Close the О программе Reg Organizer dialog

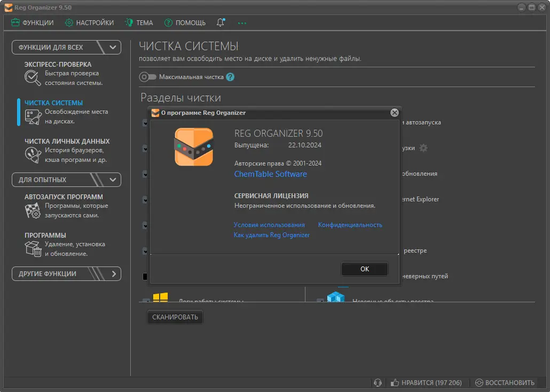(395, 113)
